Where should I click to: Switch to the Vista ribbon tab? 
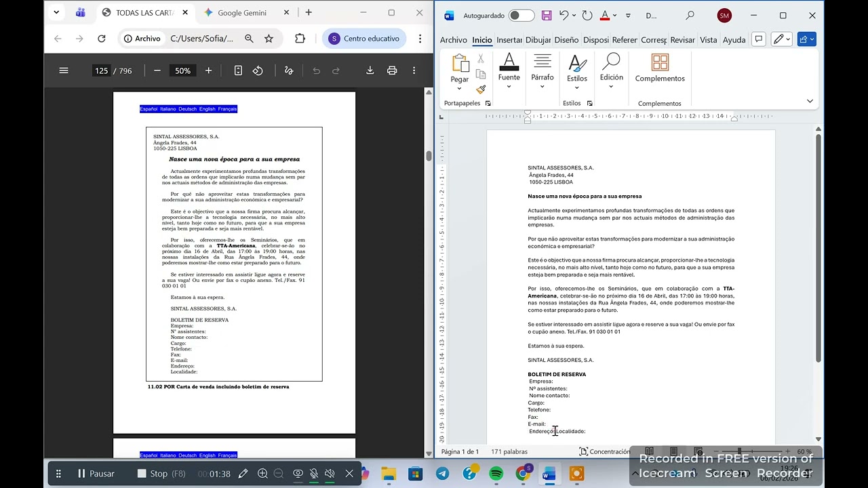[708, 40]
